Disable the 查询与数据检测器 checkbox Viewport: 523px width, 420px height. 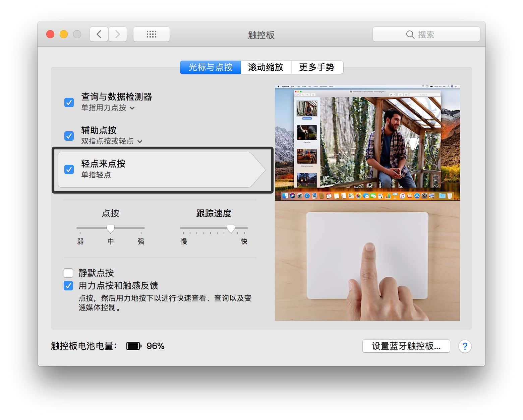(x=69, y=102)
